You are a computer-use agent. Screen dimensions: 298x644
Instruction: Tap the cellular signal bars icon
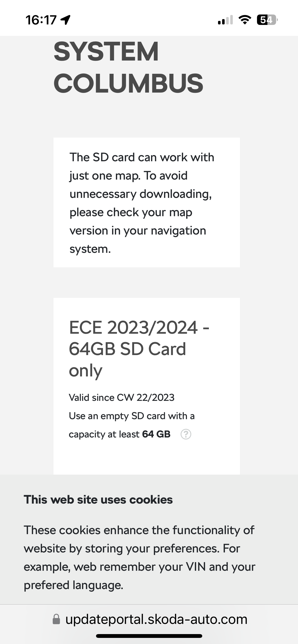coord(225,20)
